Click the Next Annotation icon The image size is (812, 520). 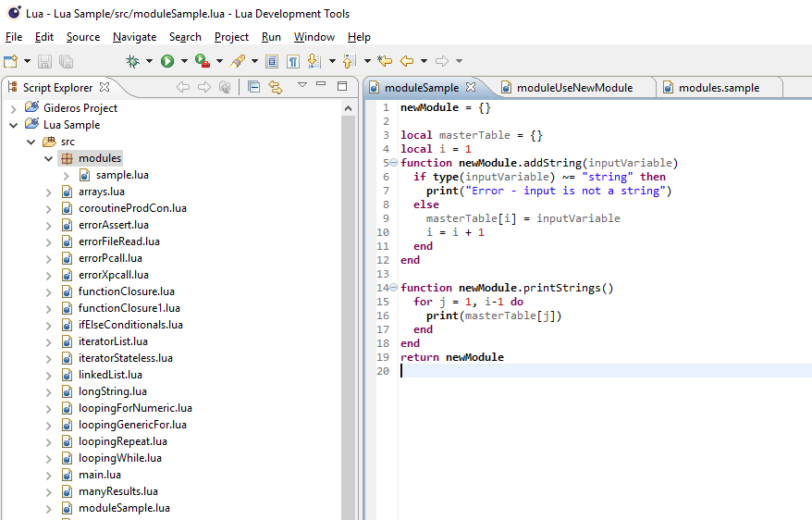point(314,61)
